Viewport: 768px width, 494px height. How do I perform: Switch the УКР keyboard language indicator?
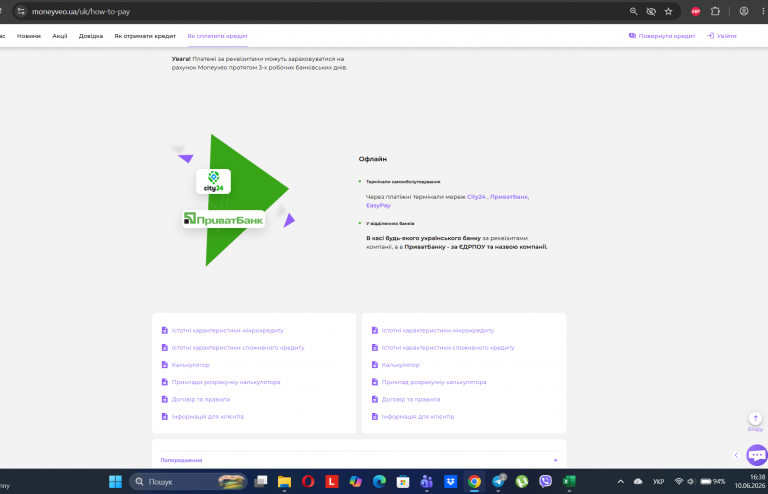[658, 482]
